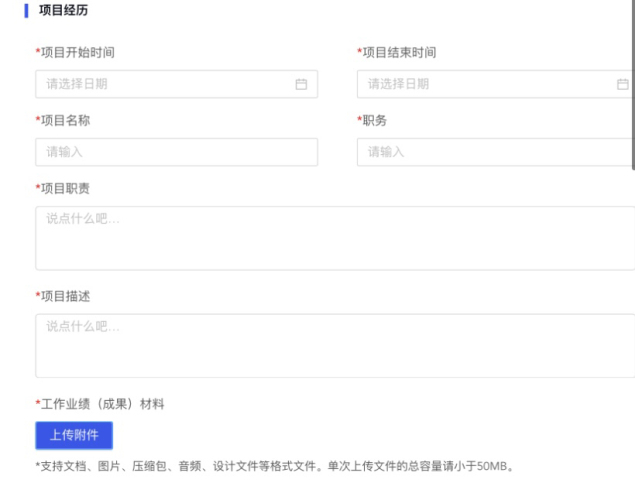Focus the 项目名称 text input
The height and width of the screenshot is (500, 635).
point(176,152)
